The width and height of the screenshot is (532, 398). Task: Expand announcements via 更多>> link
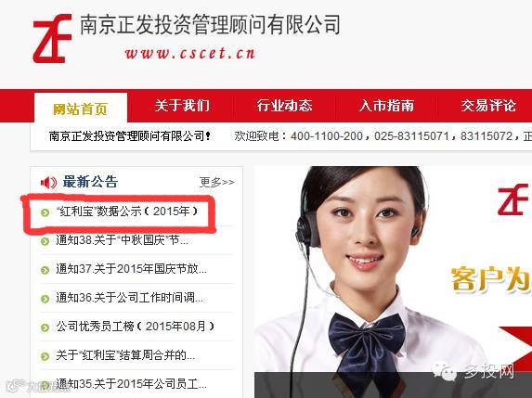(217, 183)
